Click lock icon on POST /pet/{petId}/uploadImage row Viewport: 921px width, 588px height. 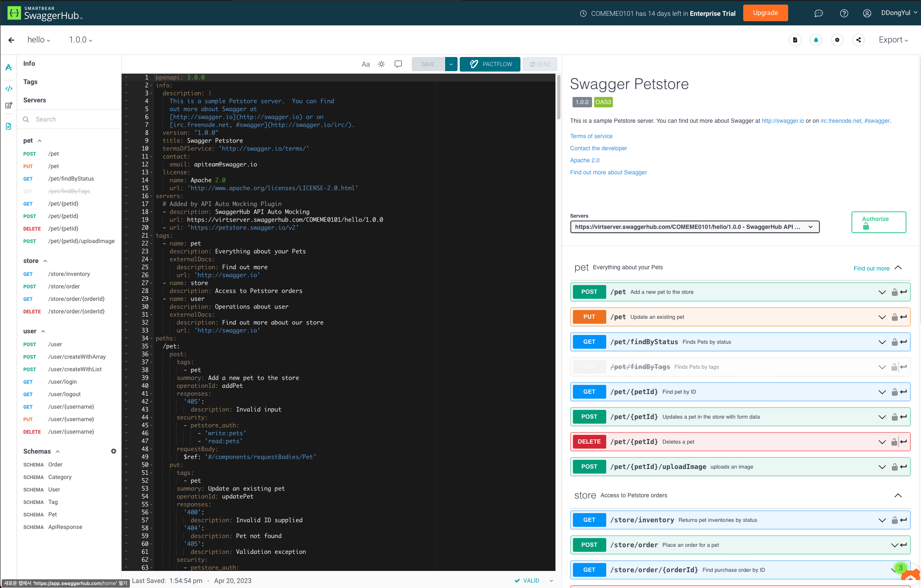tap(894, 467)
